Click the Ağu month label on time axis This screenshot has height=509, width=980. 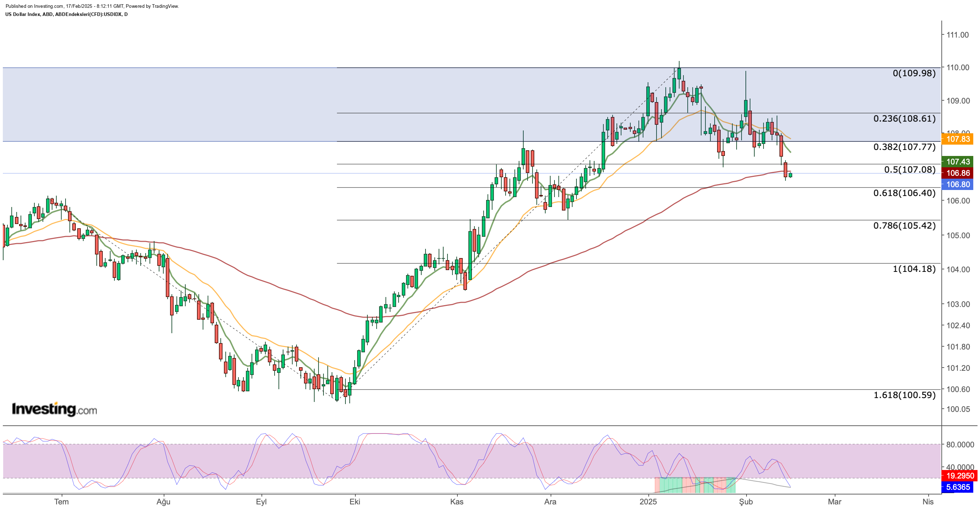point(163,502)
